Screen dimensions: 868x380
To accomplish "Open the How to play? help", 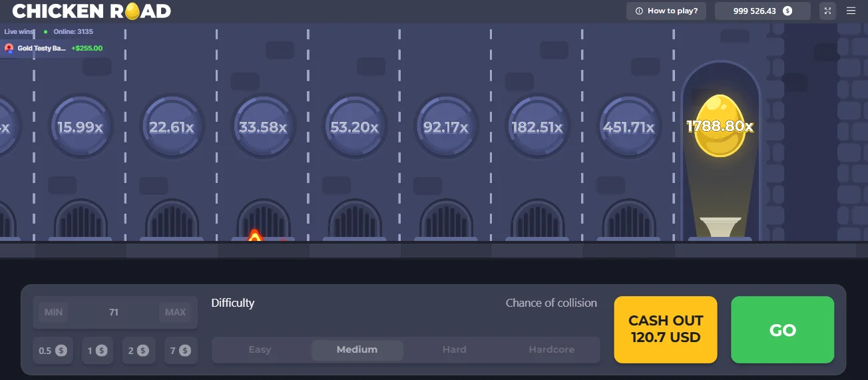I will 666,11.
